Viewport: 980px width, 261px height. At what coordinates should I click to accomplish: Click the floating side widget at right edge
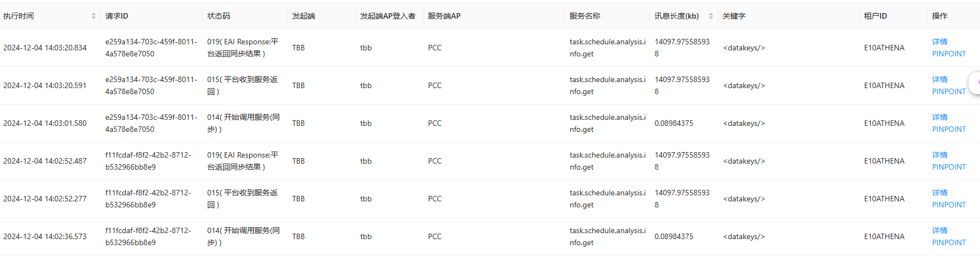tap(975, 82)
